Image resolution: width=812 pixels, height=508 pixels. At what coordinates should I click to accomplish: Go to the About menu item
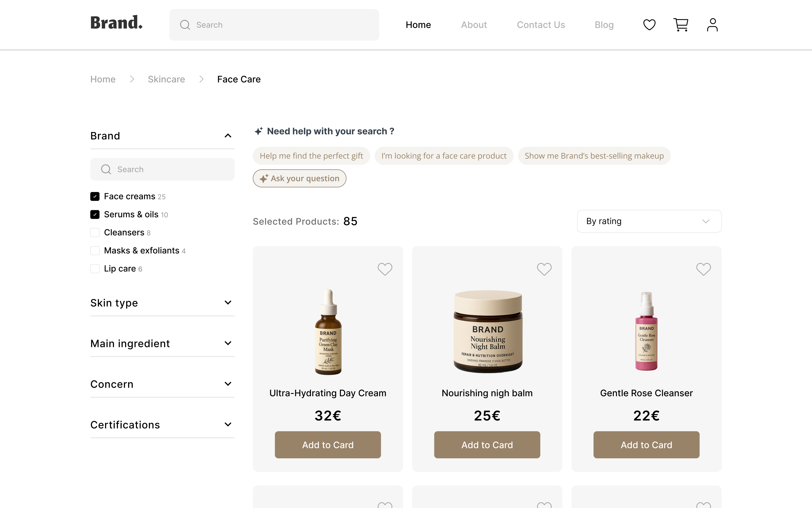[x=473, y=25]
